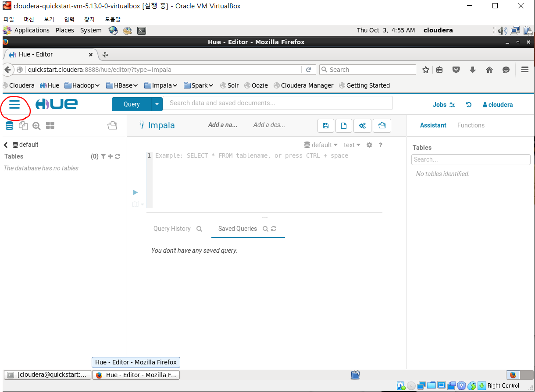Click the Tables search box in Assistant panel

(471, 159)
